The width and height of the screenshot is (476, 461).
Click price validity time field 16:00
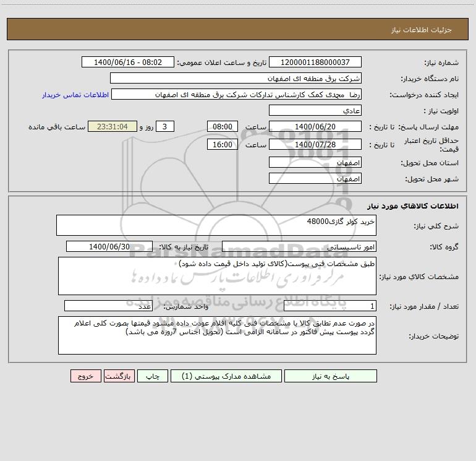222,144
